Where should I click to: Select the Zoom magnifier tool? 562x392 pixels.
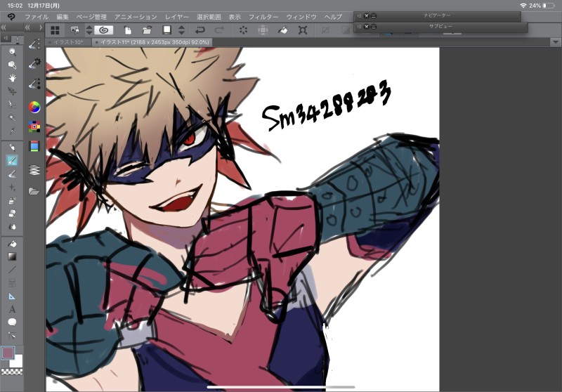coord(12,51)
